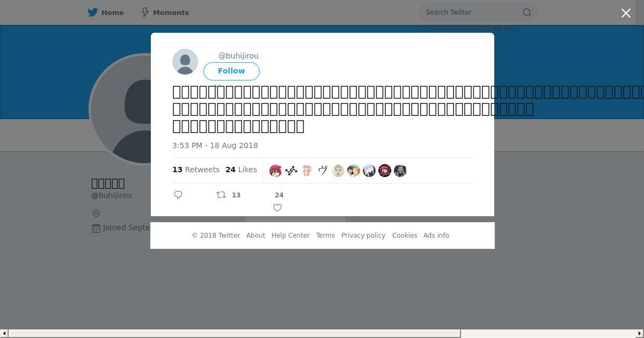
Task: Open the tweet timestamp 3:53 PM - 18 Aug 2018
Action: pos(215,145)
